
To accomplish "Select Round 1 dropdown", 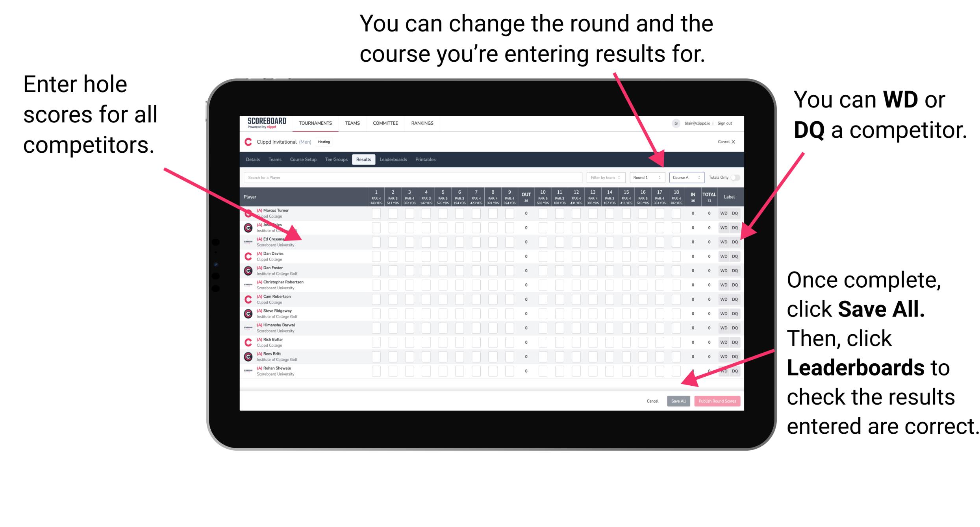I will (x=643, y=177).
